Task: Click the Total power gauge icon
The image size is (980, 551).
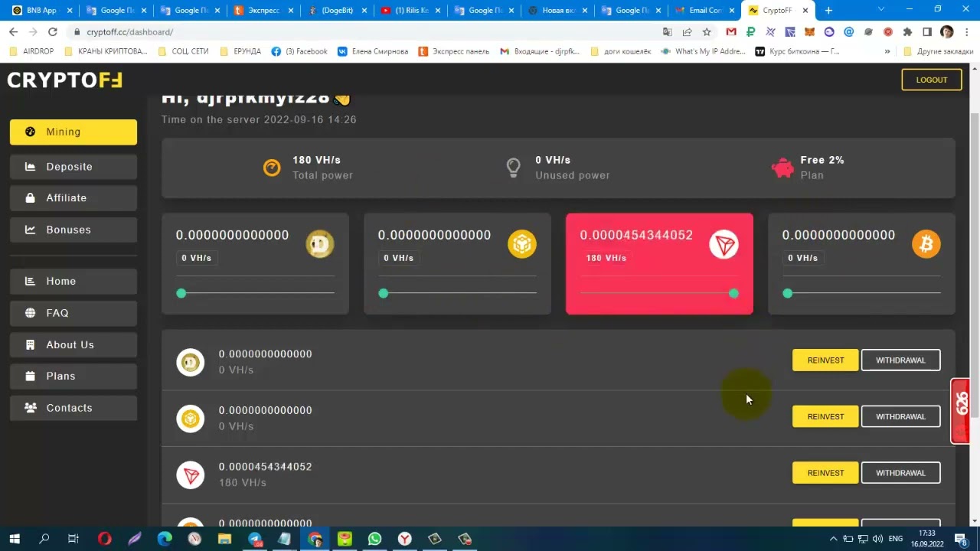Action: pyautogui.click(x=272, y=168)
